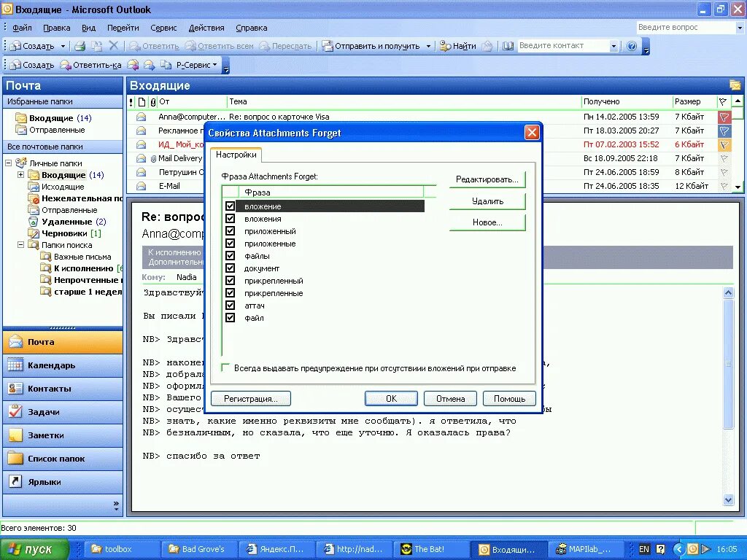Click the reading pane scroll down arrow
This screenshot has height=560, width=747.
pyautogui.click(x=728, y=500)
